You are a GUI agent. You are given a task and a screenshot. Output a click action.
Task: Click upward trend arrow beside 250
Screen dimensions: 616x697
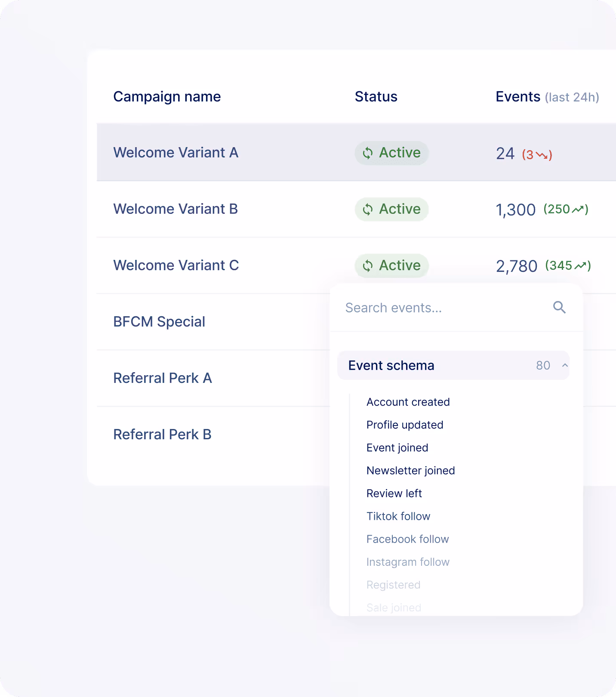click(x=578, y=209)
